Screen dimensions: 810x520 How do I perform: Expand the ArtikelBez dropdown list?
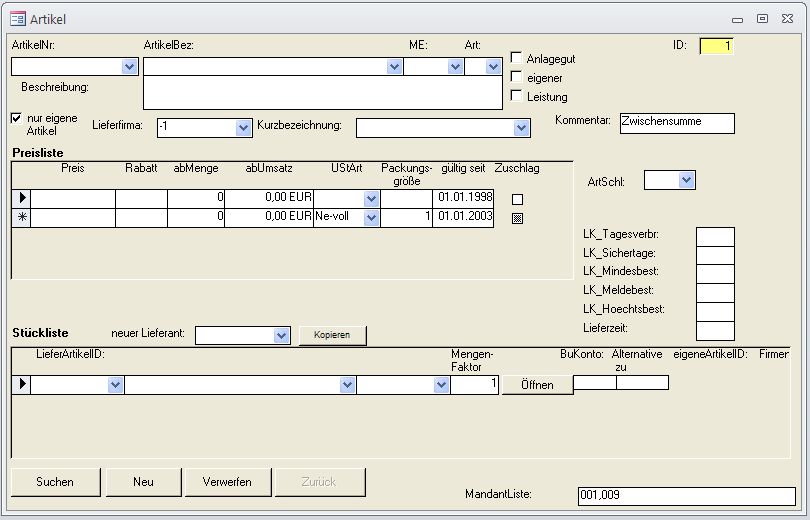394,67
